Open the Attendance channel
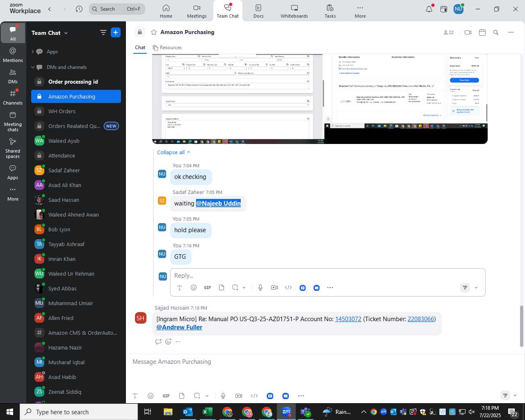Image resolution: width=525 pixels, height=420 pixels. click(x=76, y=155)
